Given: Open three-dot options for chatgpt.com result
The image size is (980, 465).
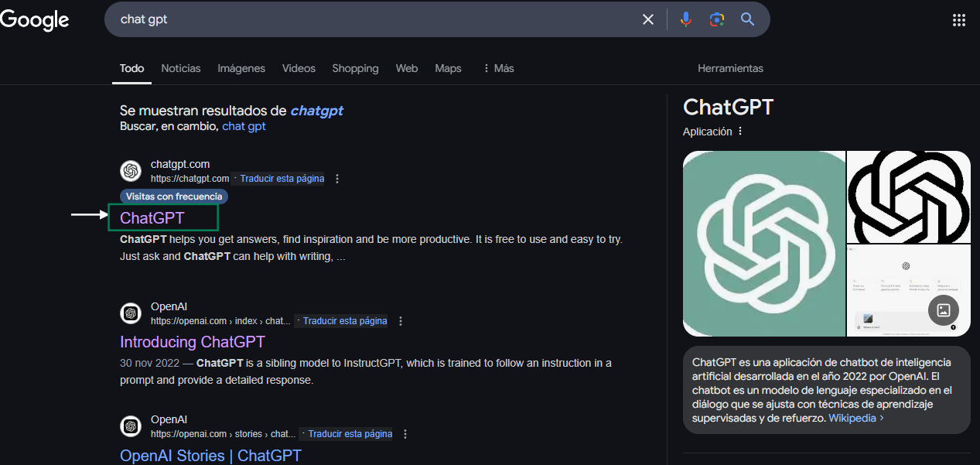Looking at the screenshot, I should pos(337,179).
